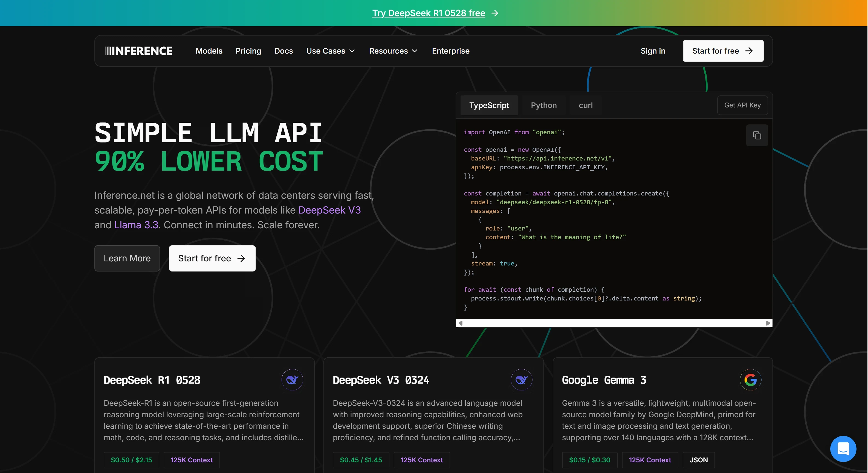This screenshot has height=473, width=868.
Task: Click Start for free in the navbar
Action: click(723, 51)
